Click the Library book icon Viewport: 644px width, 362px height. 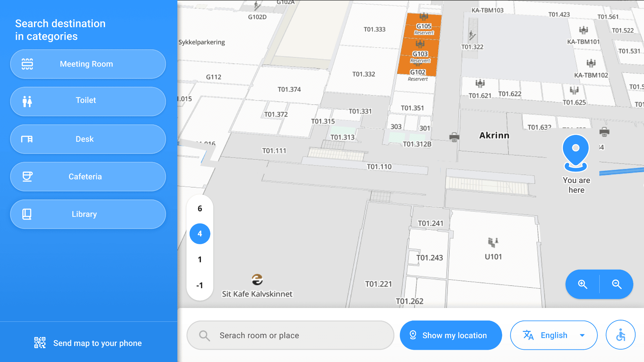27,214
